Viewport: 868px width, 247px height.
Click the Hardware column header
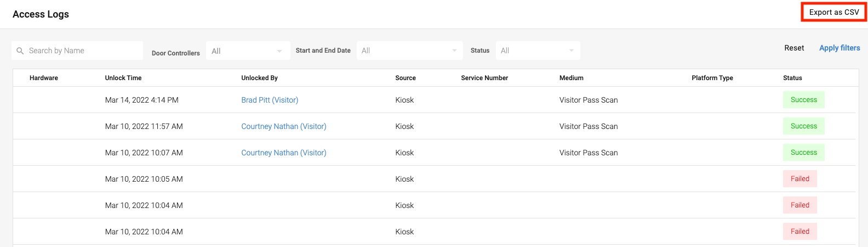point(44,78)
